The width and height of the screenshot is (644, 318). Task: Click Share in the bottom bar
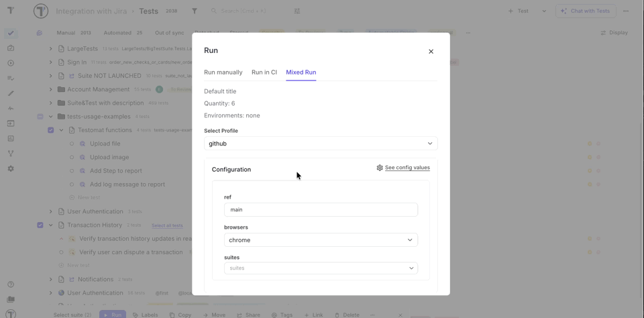click(x=248, y=315)
